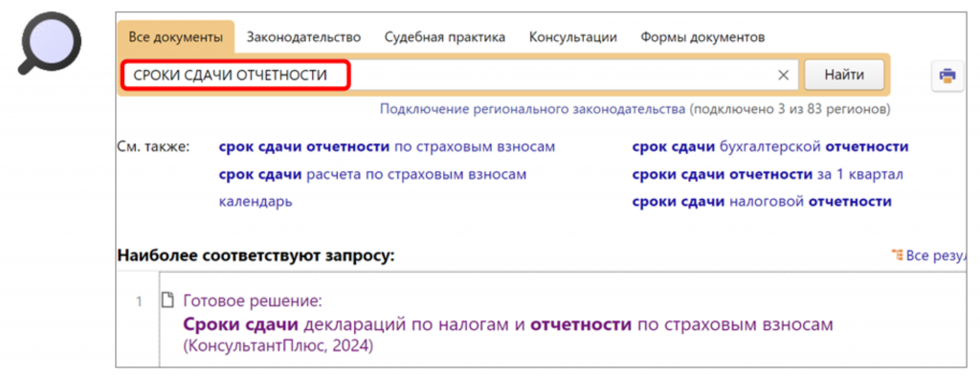Click the tree icon next to Все результаты

(x=898, y=255)
